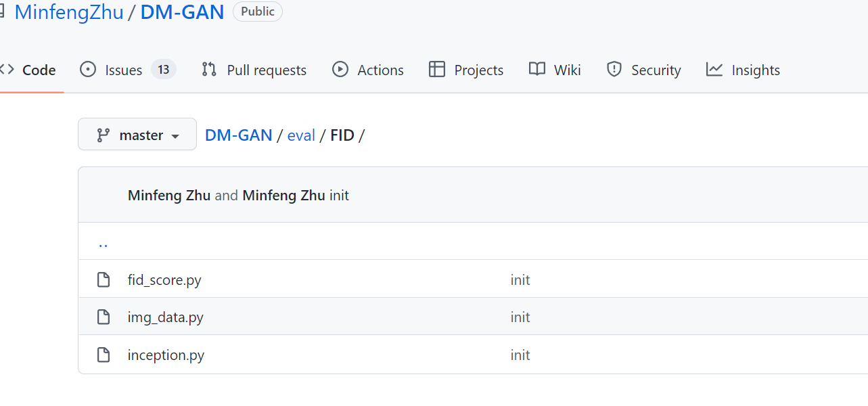Click the Issues count badge showing 13

[162, 69]
